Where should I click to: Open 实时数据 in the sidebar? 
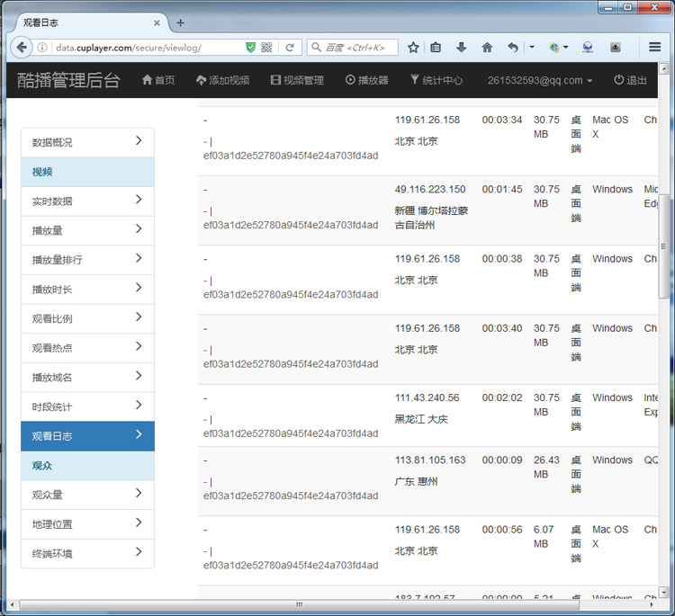coord(88,201)
